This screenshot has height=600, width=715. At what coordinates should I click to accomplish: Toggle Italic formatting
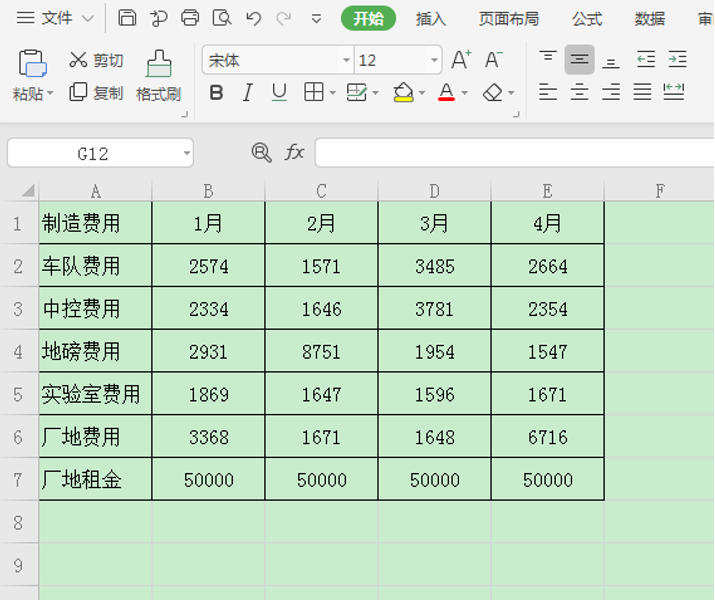point(248,93)
